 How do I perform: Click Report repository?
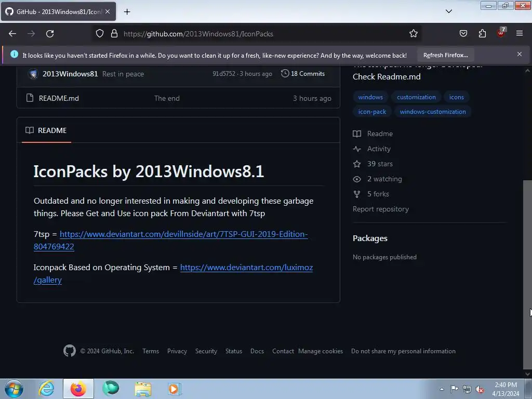point(381,209)
